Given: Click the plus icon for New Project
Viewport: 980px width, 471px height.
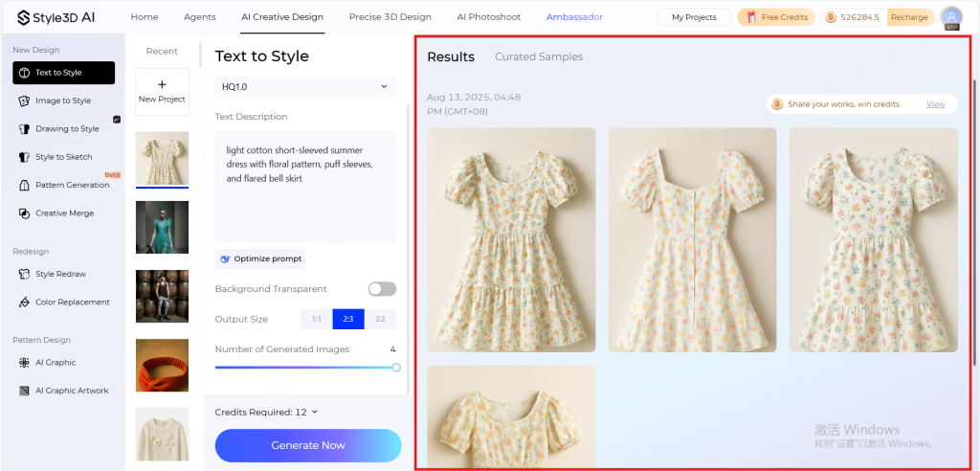Looking at the screenshot, I should (162, 84).
